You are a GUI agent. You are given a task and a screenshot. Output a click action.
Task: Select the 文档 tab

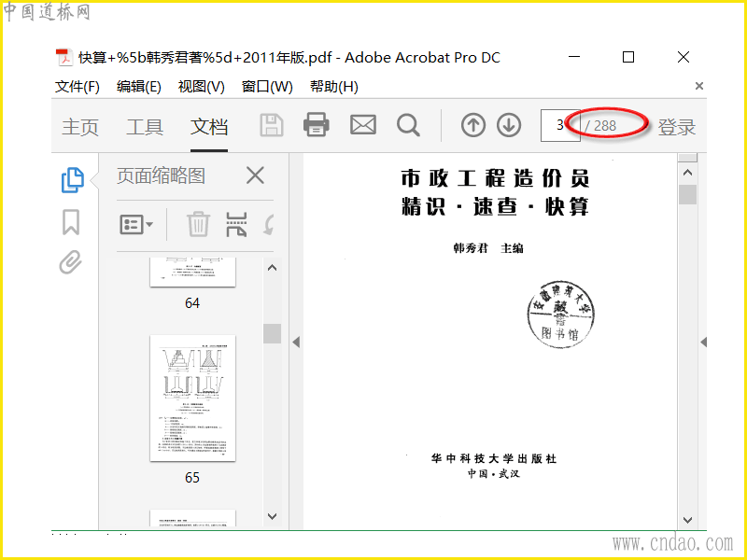pos(209,127)
